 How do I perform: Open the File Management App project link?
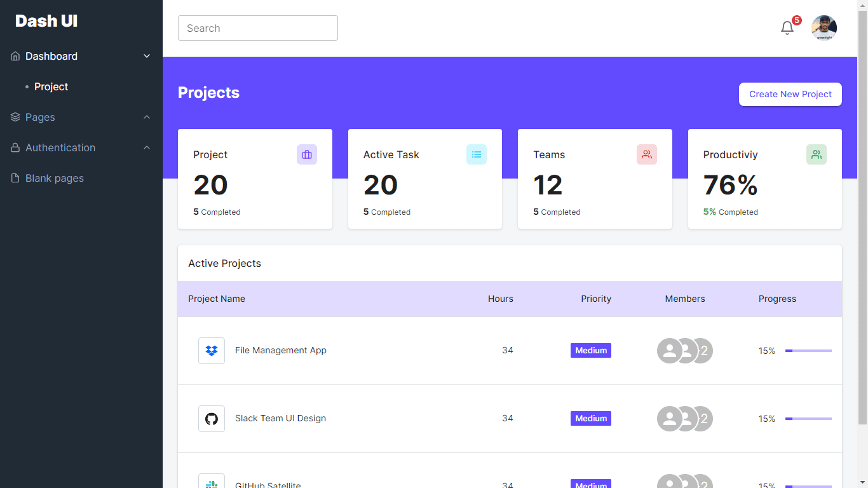[280, 350]
